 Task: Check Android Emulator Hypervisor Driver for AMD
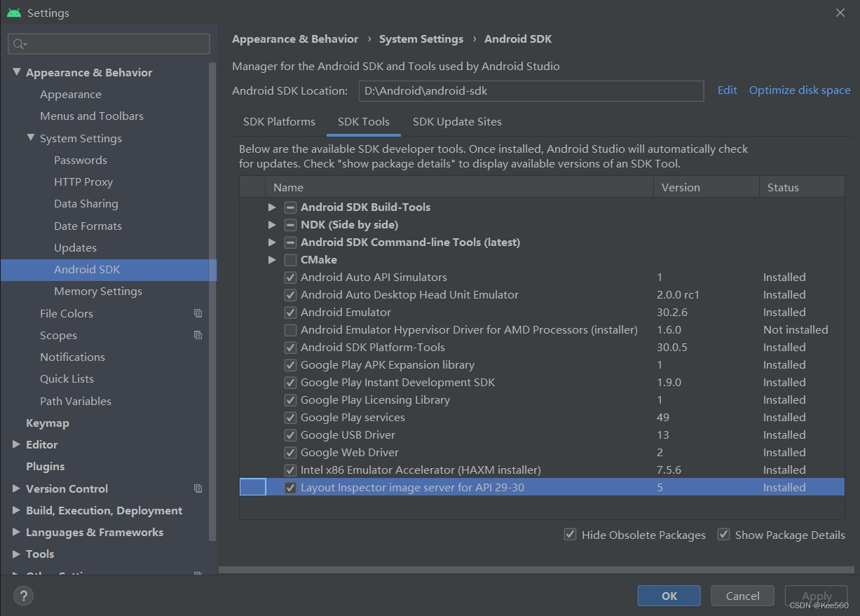[x=290, y=330]
